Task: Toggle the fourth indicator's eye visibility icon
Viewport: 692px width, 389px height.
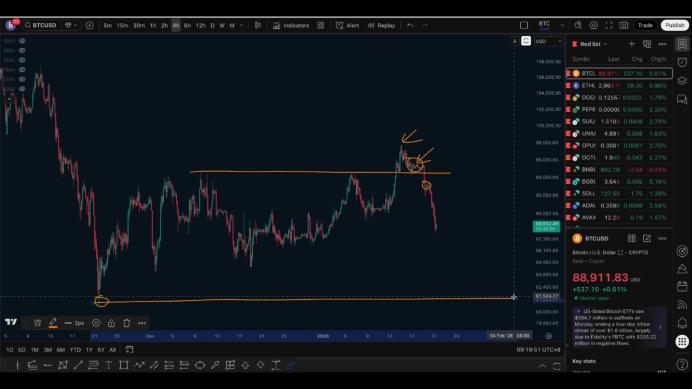Action: pyautogui.click(x=22, y=70)
